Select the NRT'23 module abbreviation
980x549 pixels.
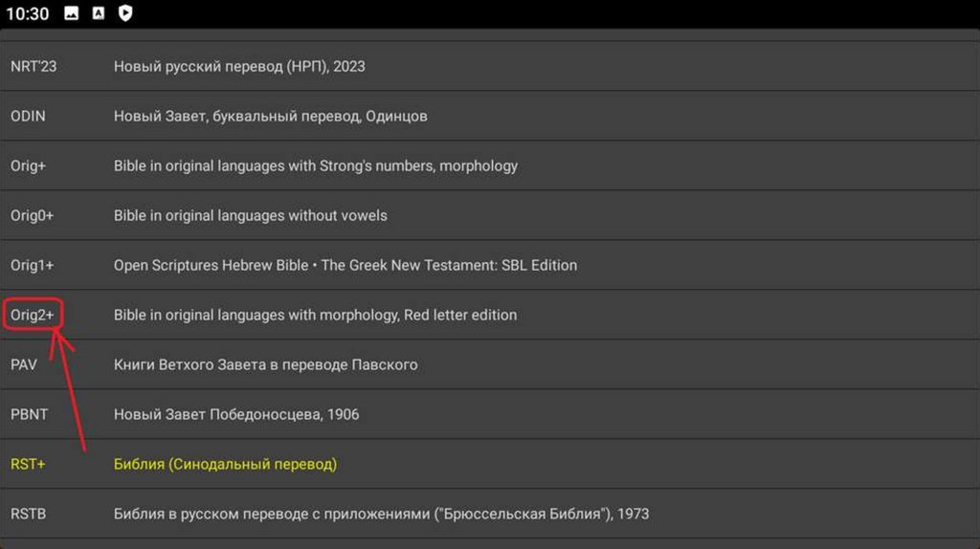point(33,67)
